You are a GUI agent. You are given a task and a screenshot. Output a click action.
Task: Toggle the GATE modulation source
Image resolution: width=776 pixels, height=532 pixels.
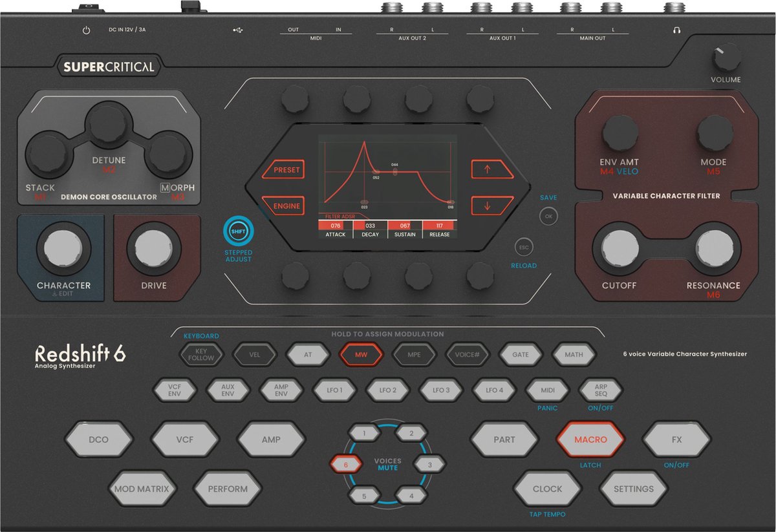coord(521,354)
